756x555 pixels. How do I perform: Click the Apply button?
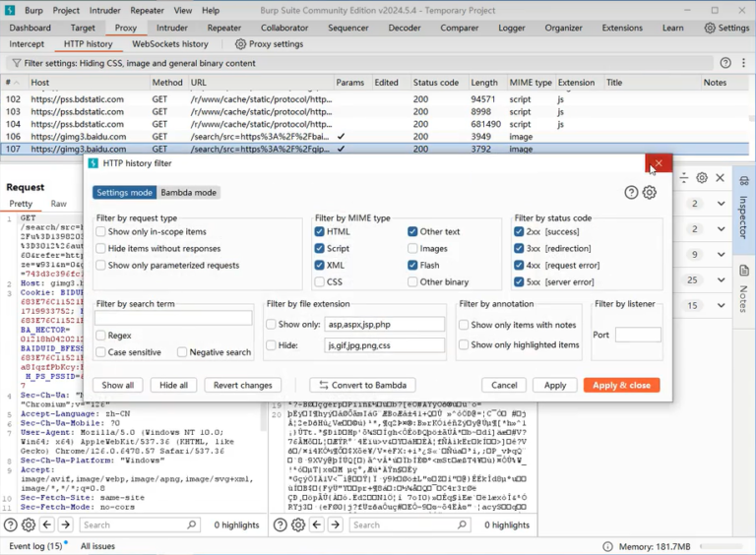click(555, 385)
